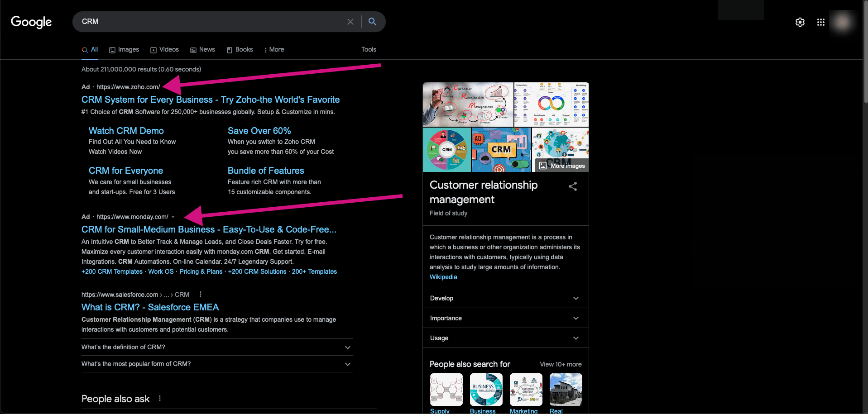Open the Watch CRM Demo sitelink
868x414 pixels.
coord(126,131)
